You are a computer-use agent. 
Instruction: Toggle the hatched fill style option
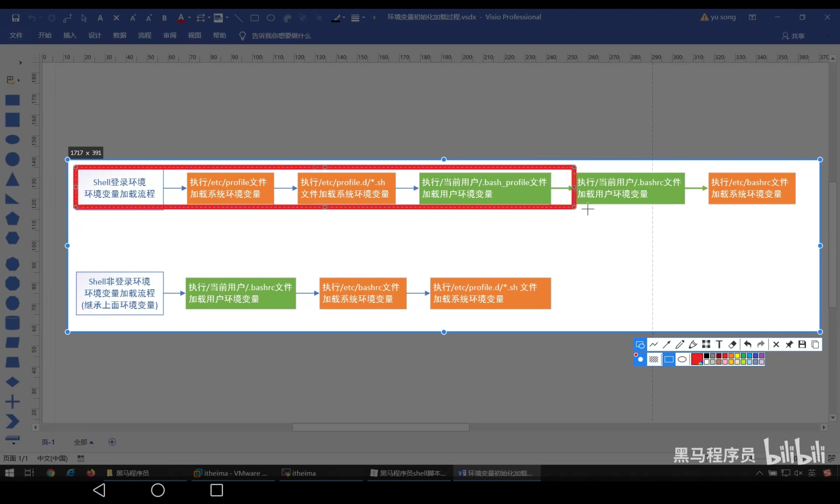point(654,359)
